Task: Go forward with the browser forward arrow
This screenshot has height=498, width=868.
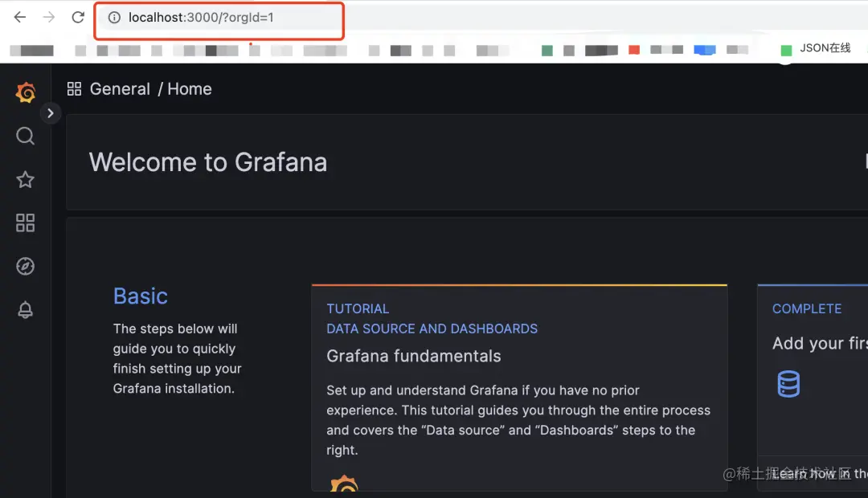Action: (x=49, y=17)
